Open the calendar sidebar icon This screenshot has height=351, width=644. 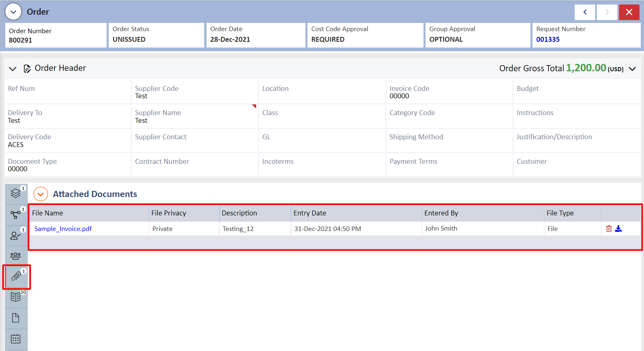16,339
